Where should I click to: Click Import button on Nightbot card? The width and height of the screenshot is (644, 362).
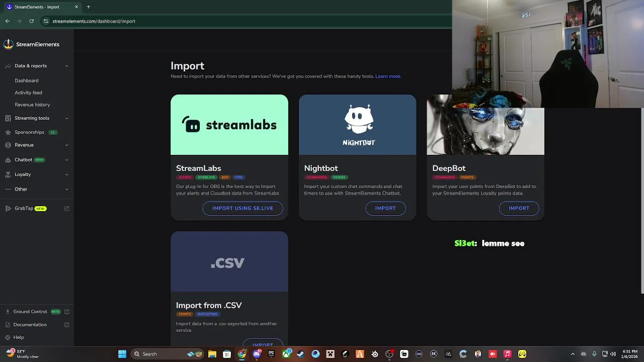point(385,208)
